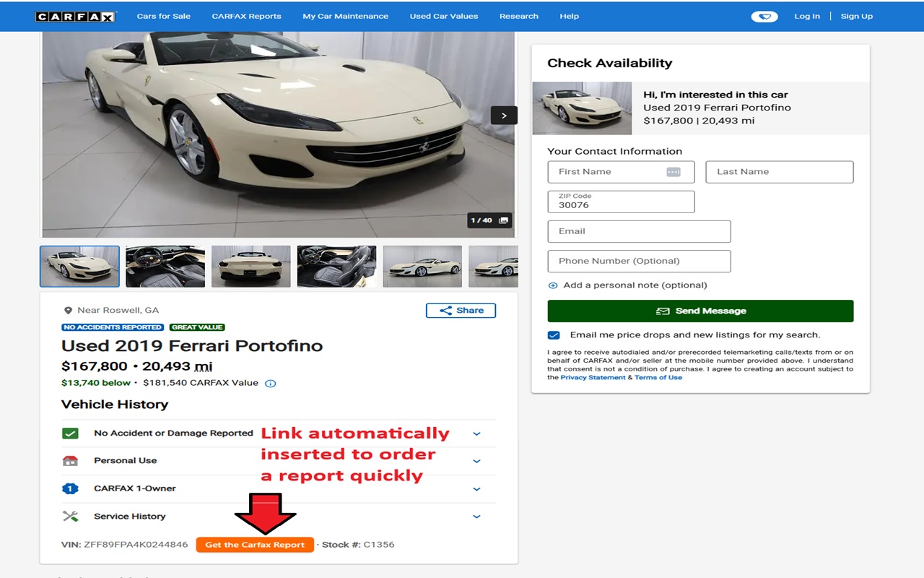Click the Email field

(639, 231)
